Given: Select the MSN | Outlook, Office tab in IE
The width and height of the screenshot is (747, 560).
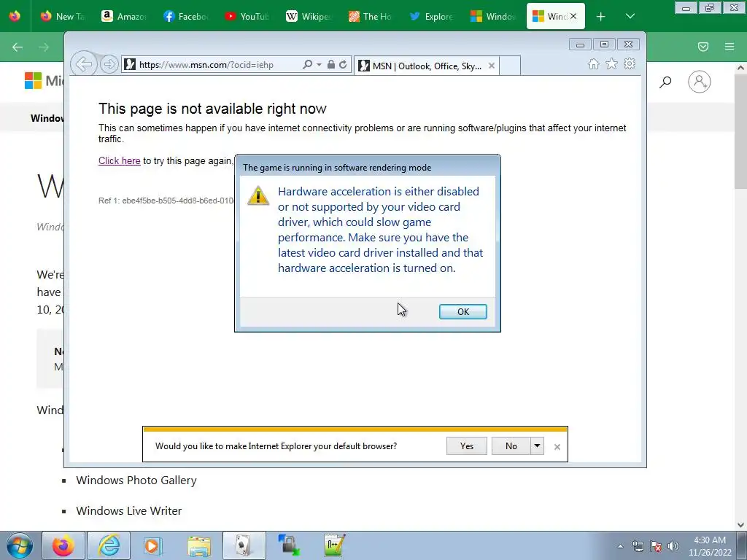Looking at the screenshot, I should [426, 66].
